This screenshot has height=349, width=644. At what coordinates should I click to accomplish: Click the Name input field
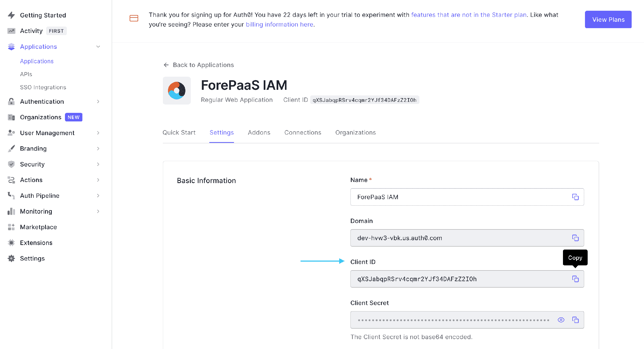coord(467,197)
